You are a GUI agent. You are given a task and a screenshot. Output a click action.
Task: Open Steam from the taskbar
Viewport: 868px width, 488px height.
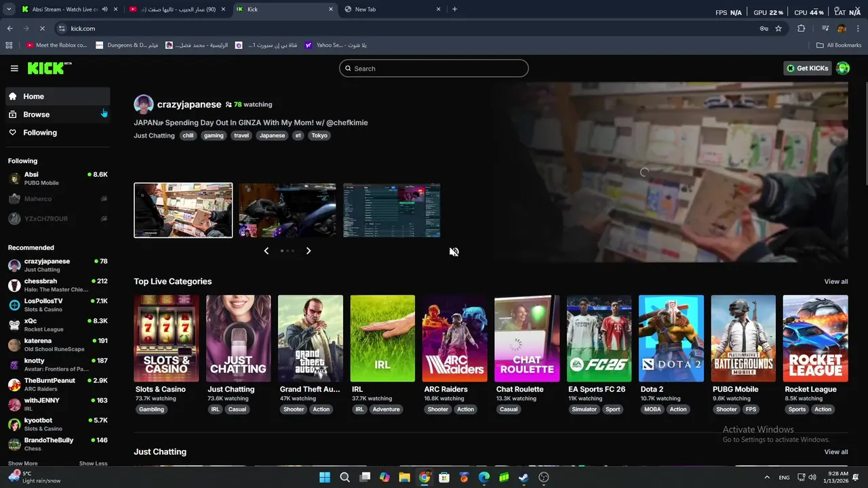524,477
